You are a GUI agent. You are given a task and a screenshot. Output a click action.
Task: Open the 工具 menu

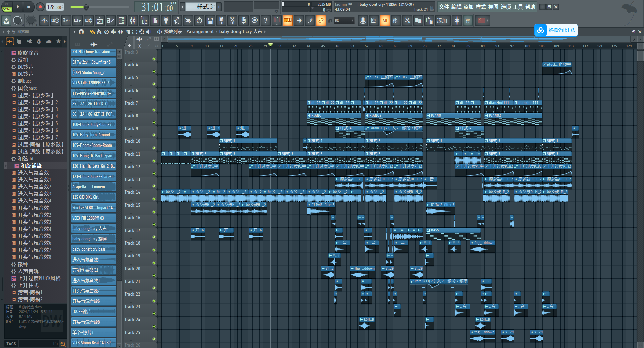point(518,7)
